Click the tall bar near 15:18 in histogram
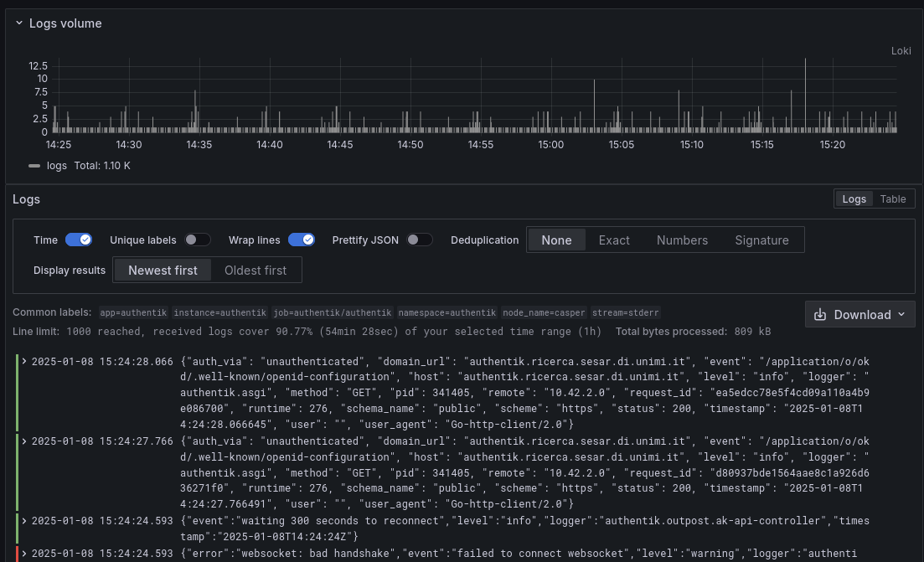The height and width of the screenshot is (562, 924). click(x=805, y=96)
